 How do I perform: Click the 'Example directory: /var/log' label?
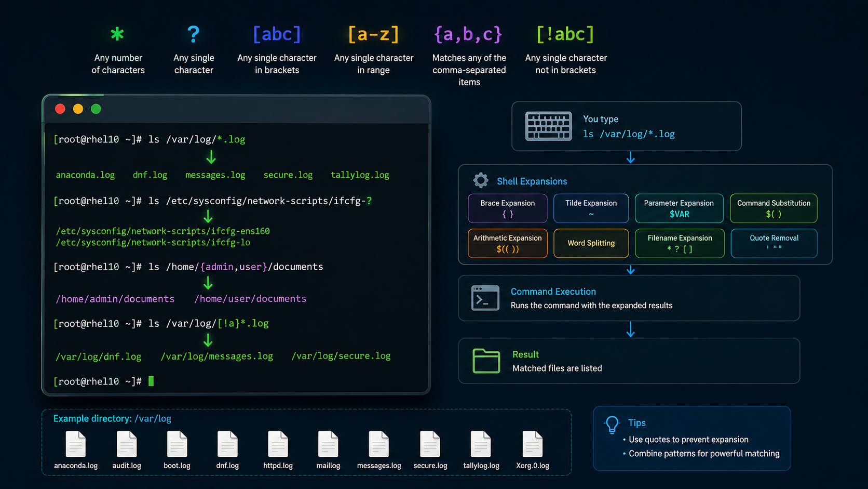coord(112,418)
